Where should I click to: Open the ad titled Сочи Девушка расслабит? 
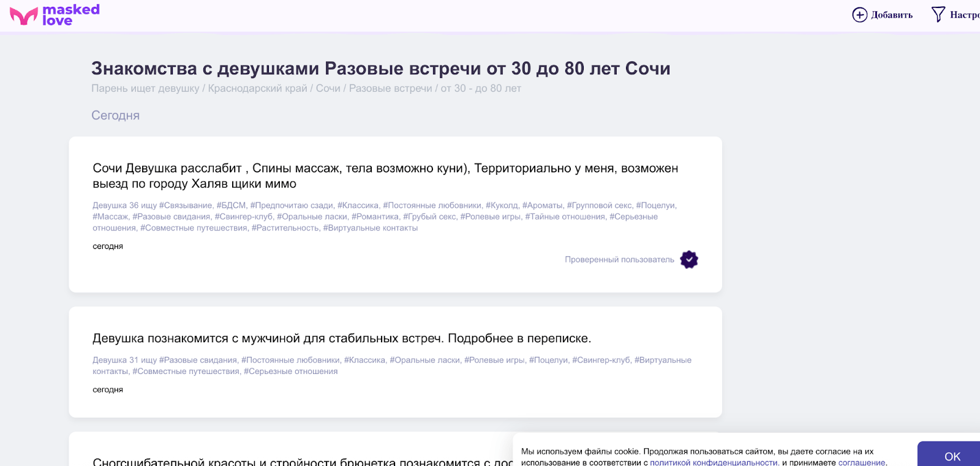pyautogui.click(x=385, y=176)
